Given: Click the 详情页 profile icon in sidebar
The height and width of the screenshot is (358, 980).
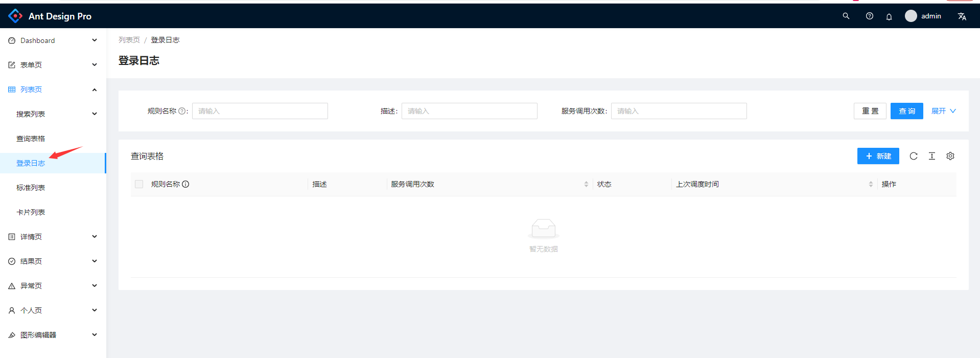Looking at the screenshot, I should point(12,237).
